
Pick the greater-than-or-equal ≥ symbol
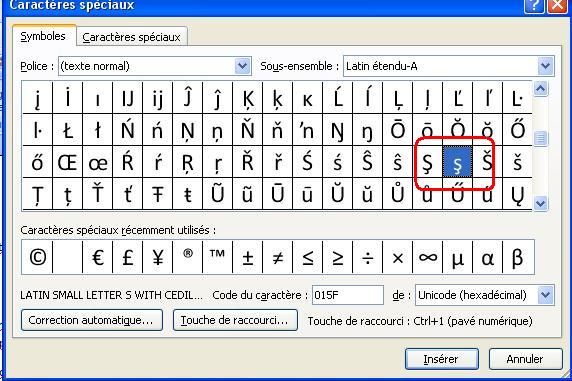[337, 258]
